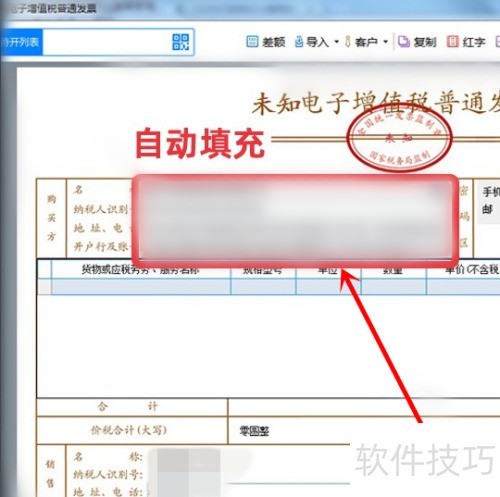500x497 pixels.
Task: Expand the 客户 dropdown arrow
Action: pyautogui.click(x=386, y=42)
